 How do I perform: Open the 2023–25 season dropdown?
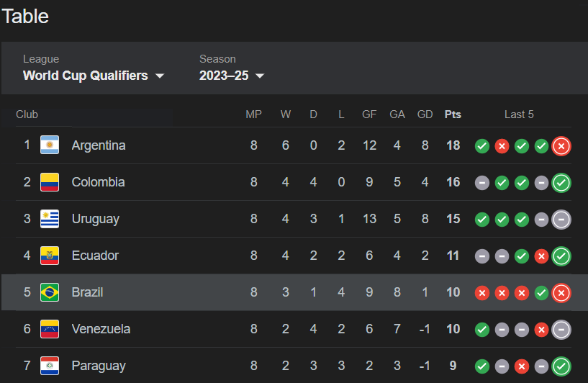(x=232, y=76)
